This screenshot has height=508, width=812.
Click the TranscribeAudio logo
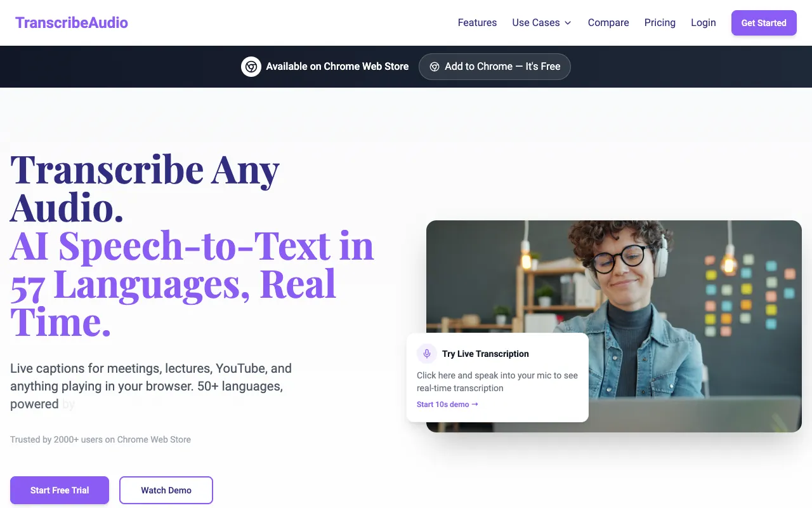(72, 23)
